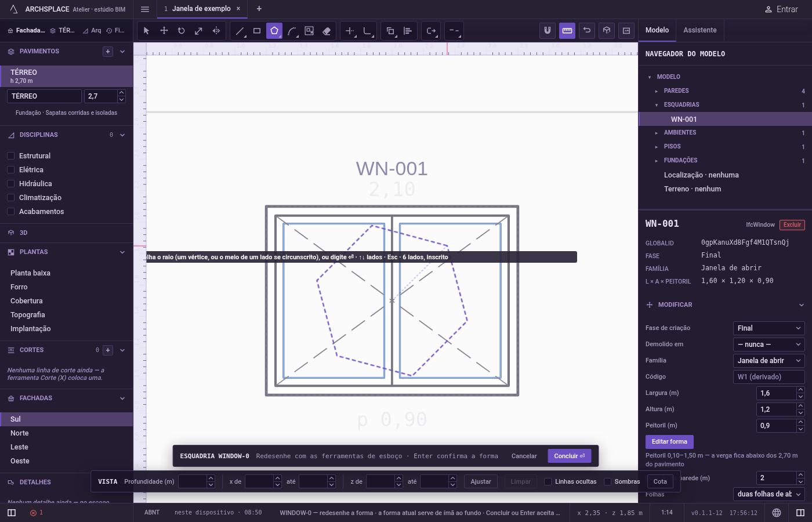
Task: Expand the PAREDES tree node
Action: 657,91
